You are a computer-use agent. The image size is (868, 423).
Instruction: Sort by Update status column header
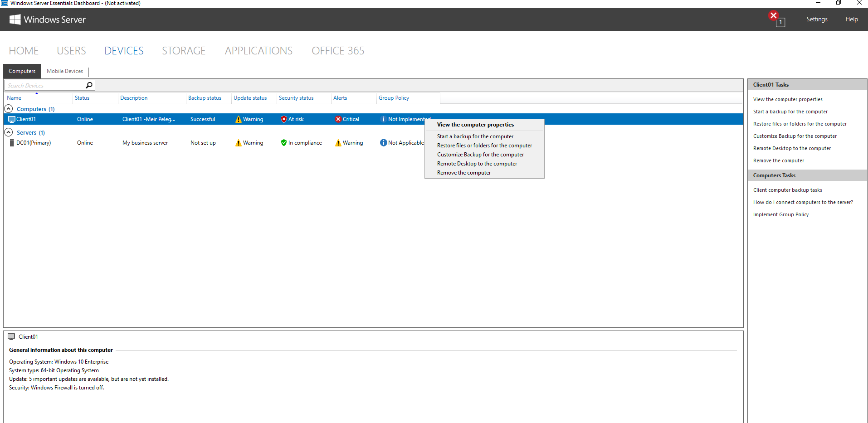pos(250,98)
